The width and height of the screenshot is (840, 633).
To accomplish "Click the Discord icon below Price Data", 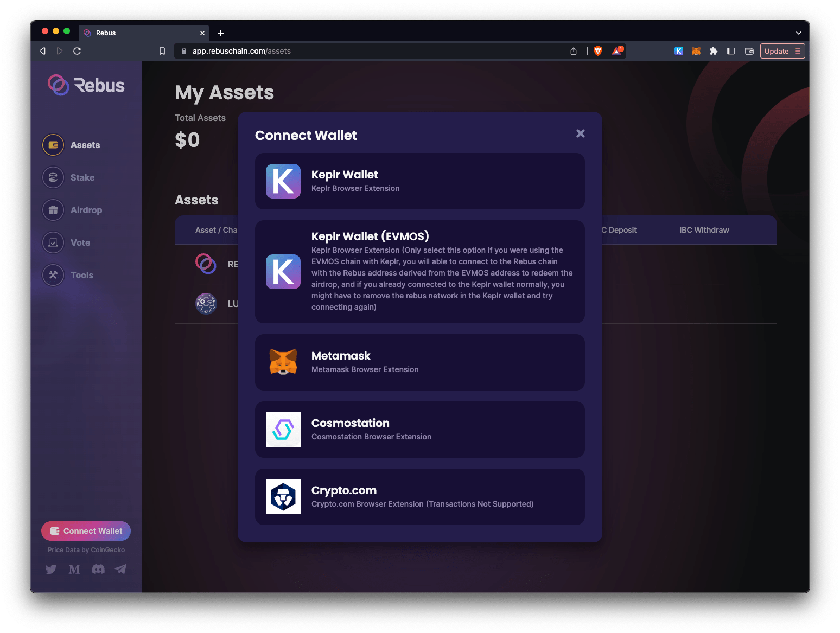I will tap(98, 569).
